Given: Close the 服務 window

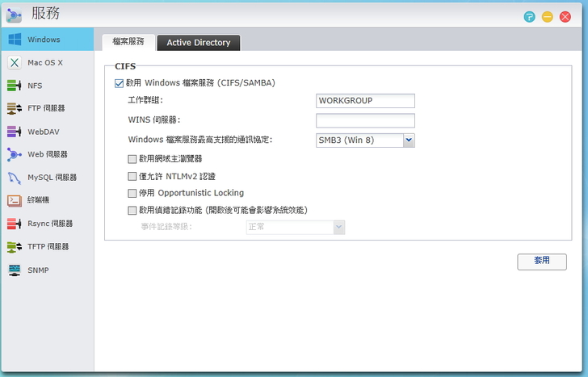Looking at the screenshot, I should (x=565, y=16).
